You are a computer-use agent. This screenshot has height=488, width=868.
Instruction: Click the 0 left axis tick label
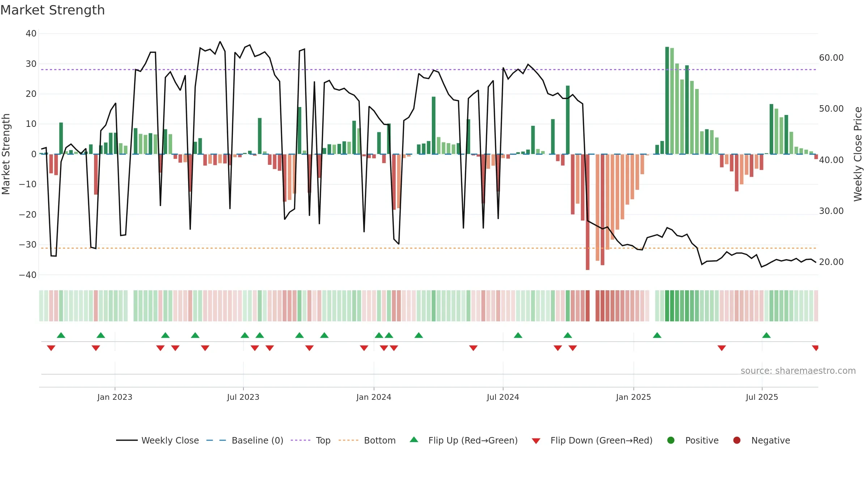pos(34,154)
